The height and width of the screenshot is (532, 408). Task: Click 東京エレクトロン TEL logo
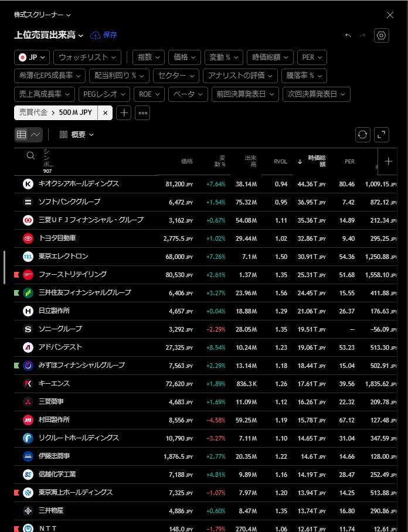tap(28, 257)
